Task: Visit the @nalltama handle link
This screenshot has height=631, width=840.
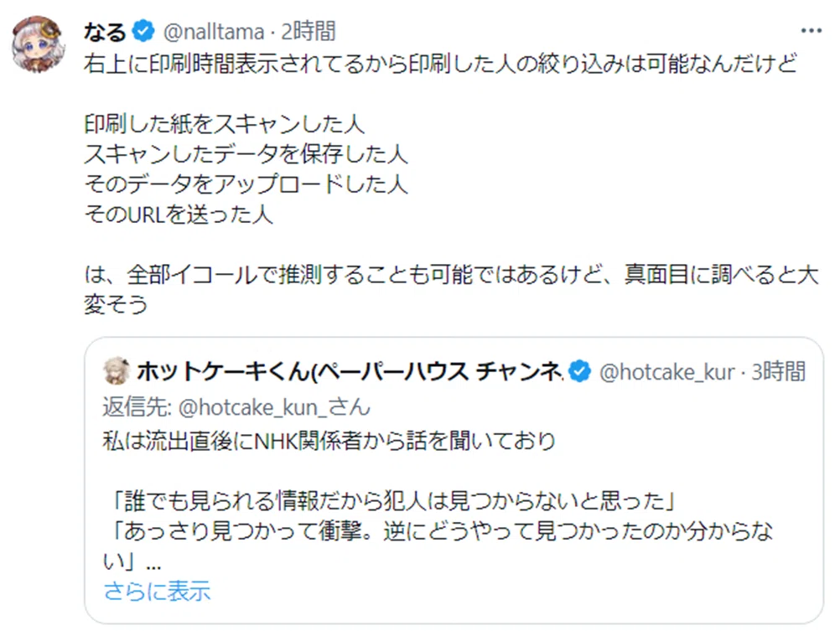Action: (x=213, y=32)
